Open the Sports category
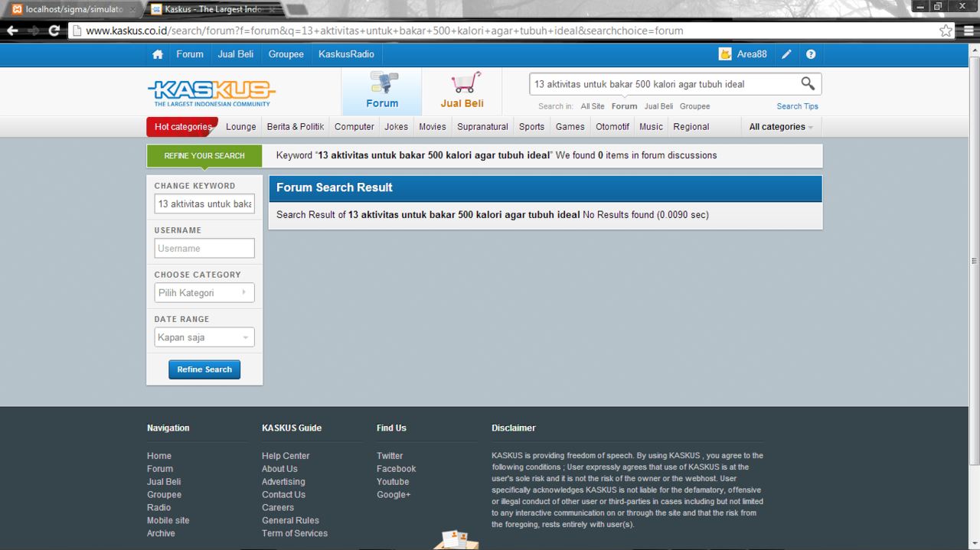Screen dimensions: 980x550 point(531,127)
